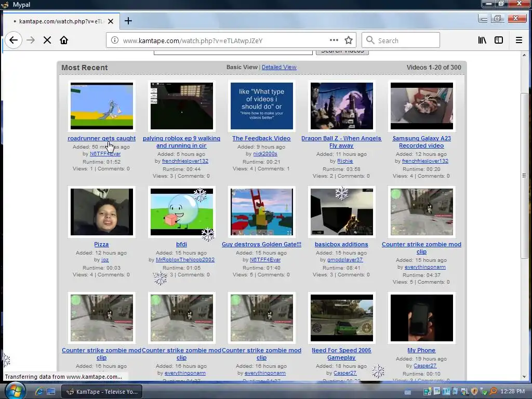Image resolution: width=532 pixels, height=399 pixels.
Task: Open 'The Feedback Video' link
Action: click(x=261, y=138)
